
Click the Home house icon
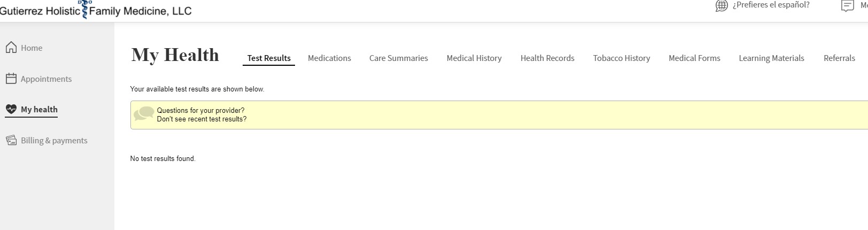coord(11,48)
